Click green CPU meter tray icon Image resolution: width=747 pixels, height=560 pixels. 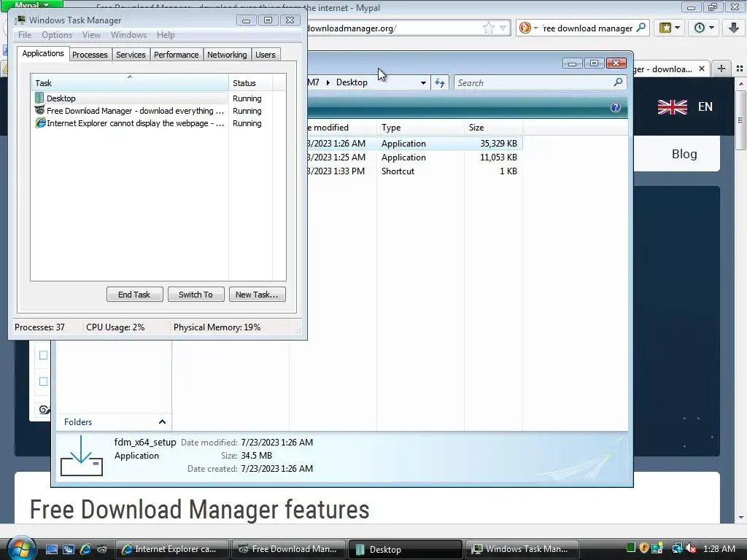coord(631,548)
